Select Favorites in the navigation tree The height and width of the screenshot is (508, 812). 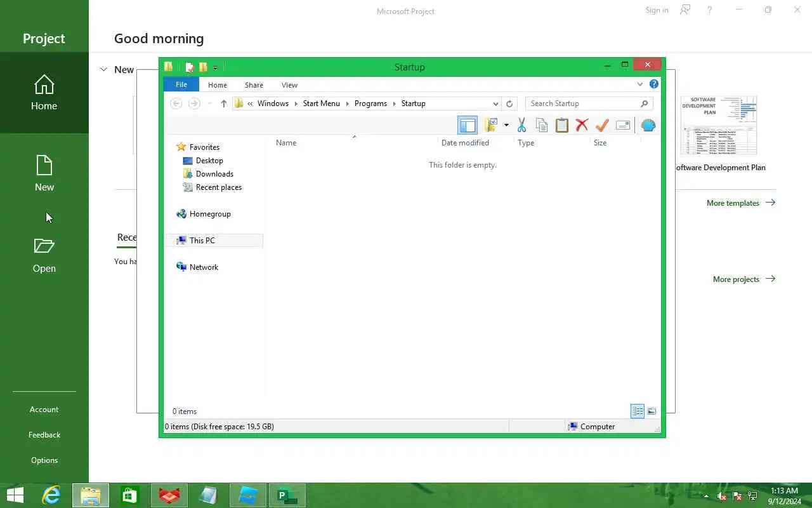tap(204, 147)
